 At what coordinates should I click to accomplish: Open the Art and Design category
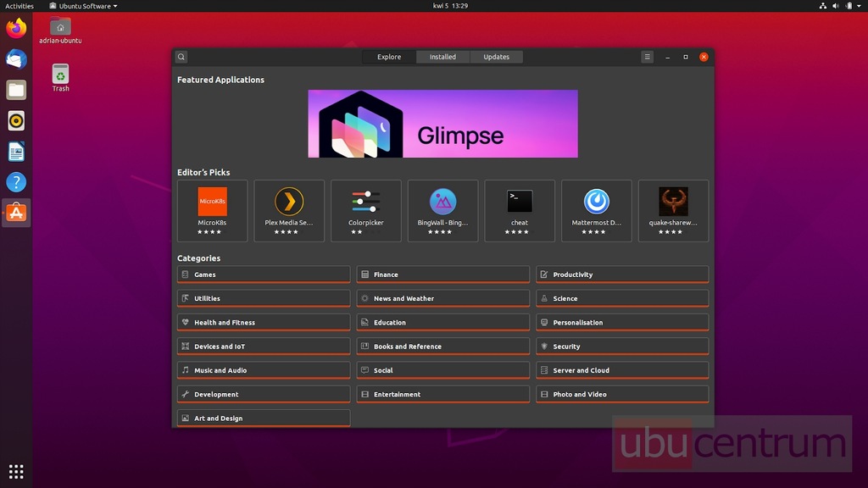point(264,419)
